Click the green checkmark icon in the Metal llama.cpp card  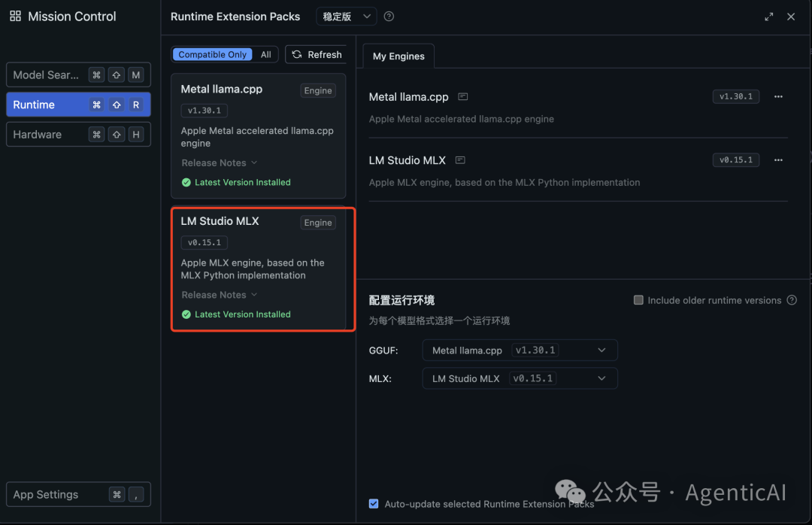click(x=186, y=183)
